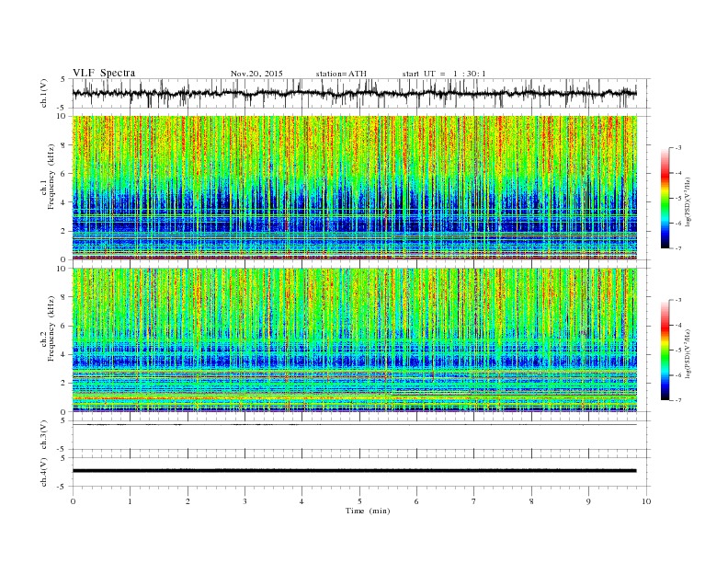Click the '3' tick label on time axis
This screenshot has height=563, width=728.
point(245,501)
